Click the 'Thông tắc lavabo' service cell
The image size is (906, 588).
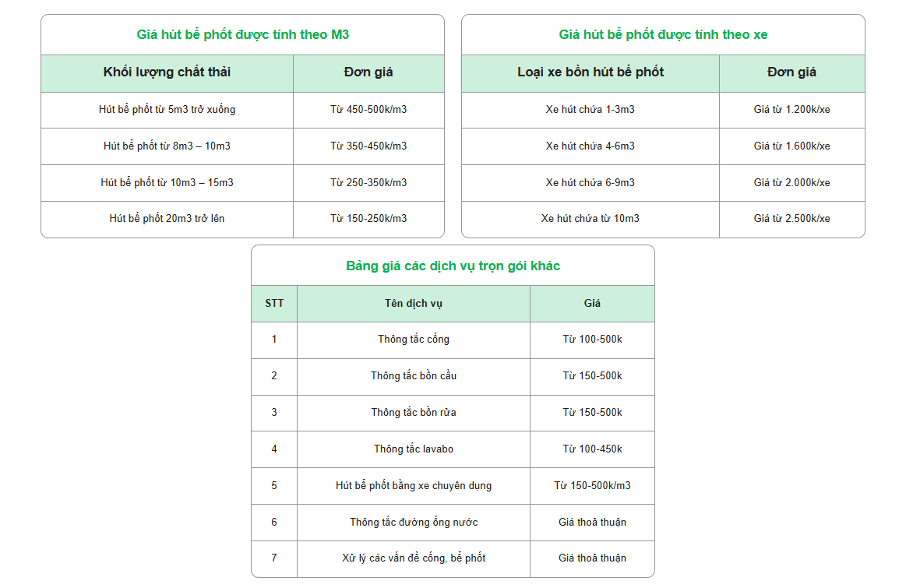pyautogui.click(x=414, y=449)
